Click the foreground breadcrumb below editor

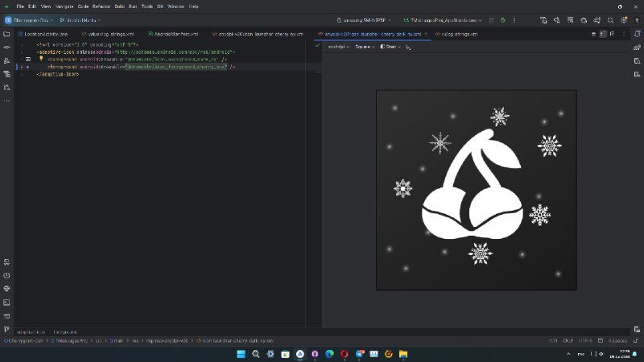coord(65,332)
